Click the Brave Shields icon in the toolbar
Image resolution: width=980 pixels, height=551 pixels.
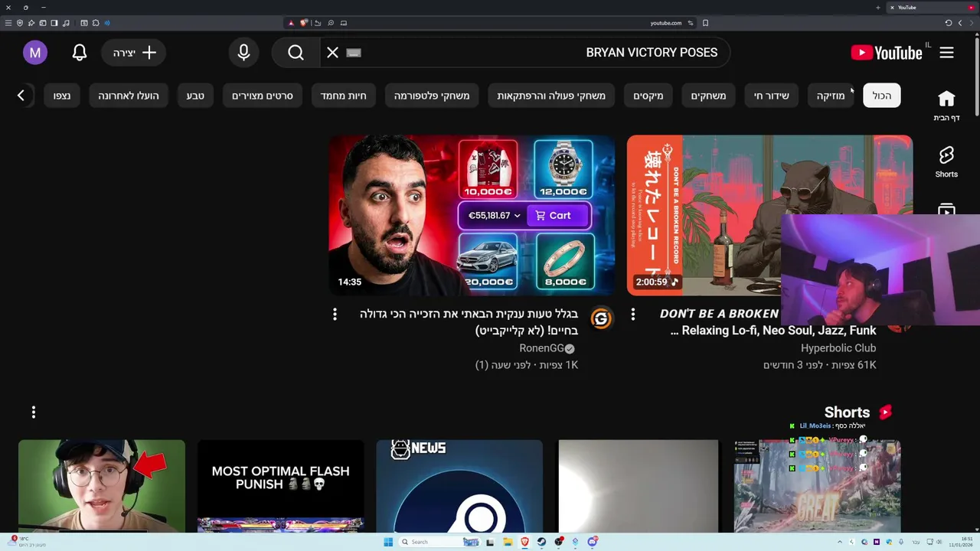click(x=303, y=23)
